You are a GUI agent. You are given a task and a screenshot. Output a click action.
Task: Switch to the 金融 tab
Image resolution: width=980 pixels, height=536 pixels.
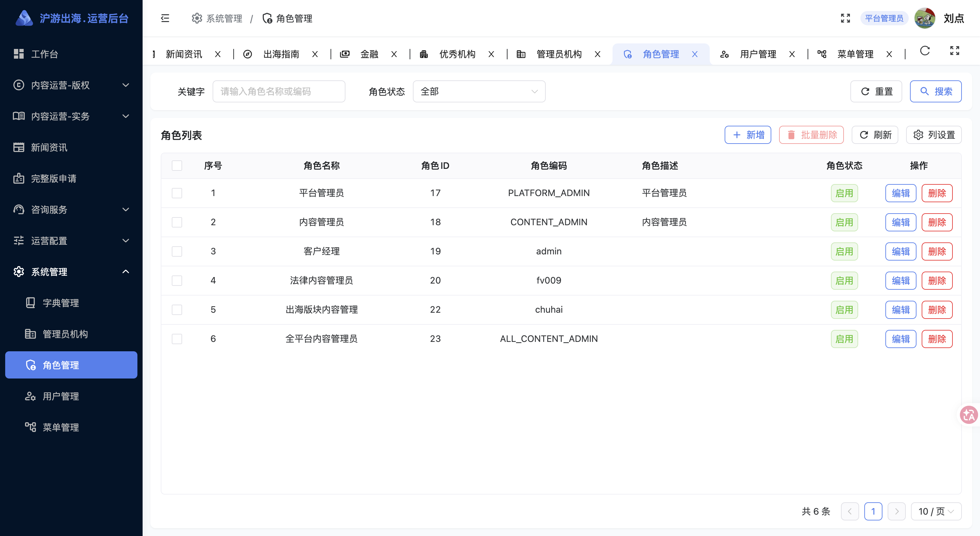(x=369, y=54)
